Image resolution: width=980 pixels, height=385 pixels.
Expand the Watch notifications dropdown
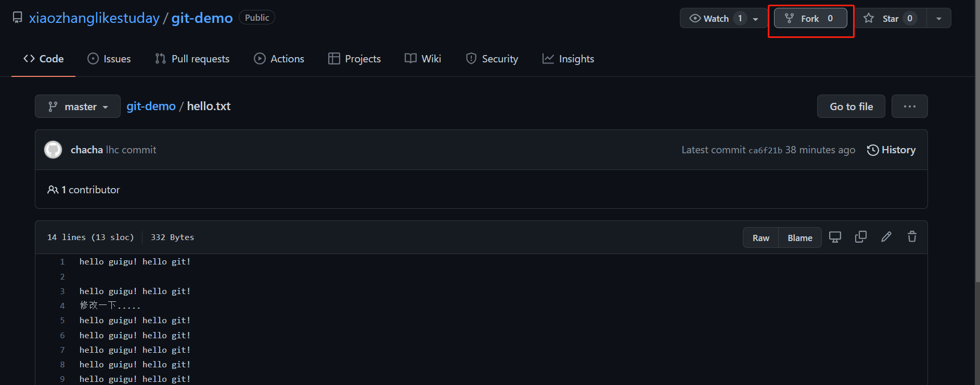click(755, 19)
